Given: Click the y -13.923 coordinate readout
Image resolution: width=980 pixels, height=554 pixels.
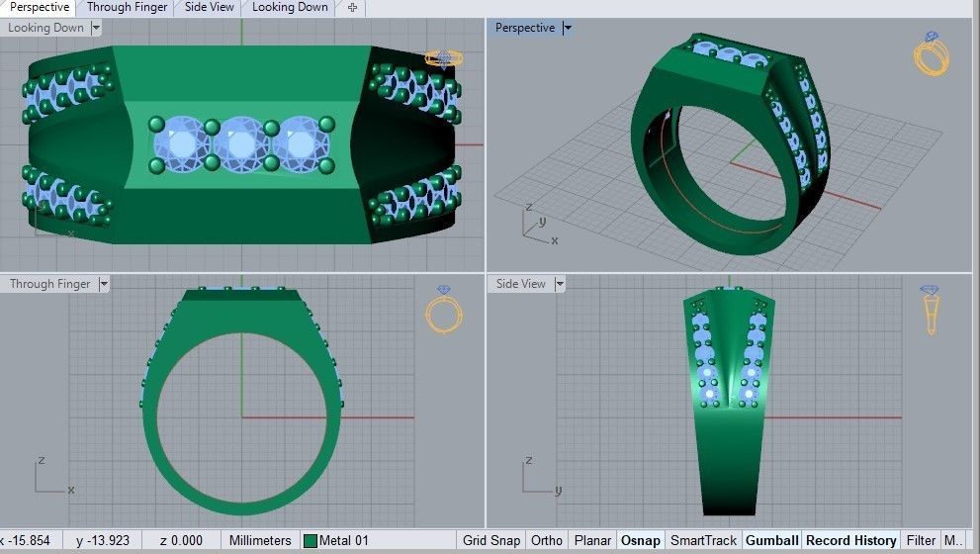Looking at the screenshot, I should [103, 540].
